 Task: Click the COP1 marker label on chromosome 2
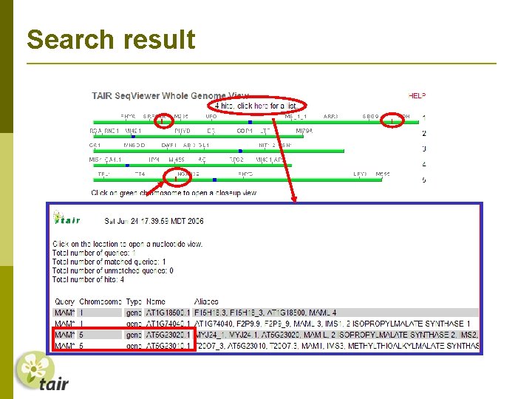click(x=245, y=131)
